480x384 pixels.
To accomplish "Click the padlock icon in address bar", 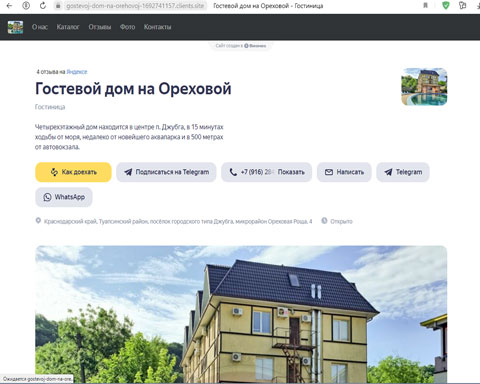I will (58, 6).
